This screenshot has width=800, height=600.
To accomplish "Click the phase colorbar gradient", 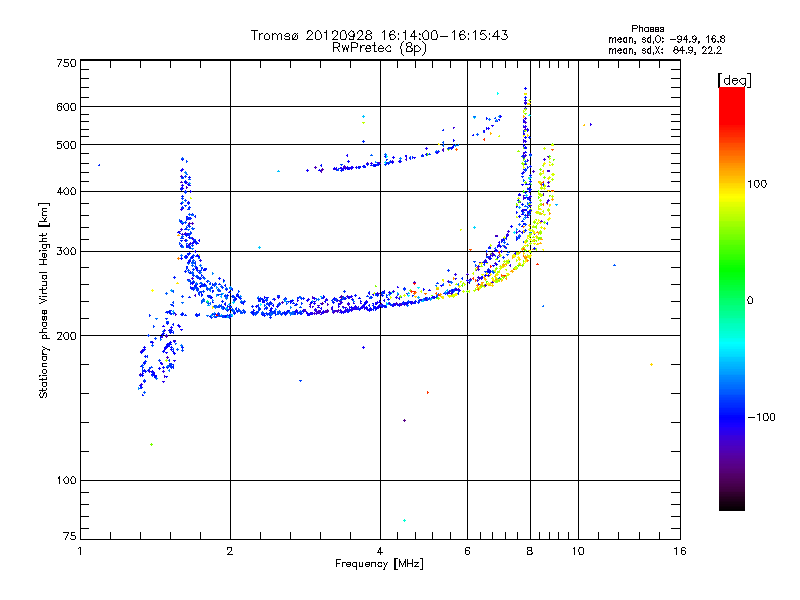I will coord(732,298).
